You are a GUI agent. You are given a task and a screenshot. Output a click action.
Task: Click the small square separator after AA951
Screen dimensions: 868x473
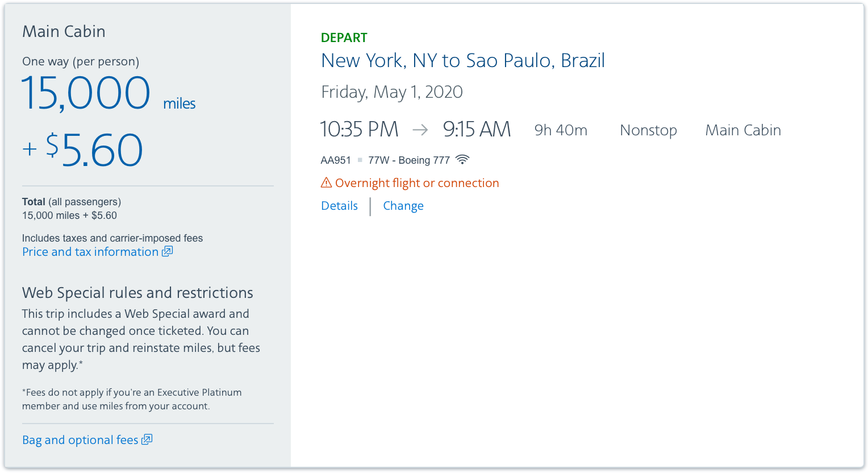pyautogui.click(x=360, y=160)
